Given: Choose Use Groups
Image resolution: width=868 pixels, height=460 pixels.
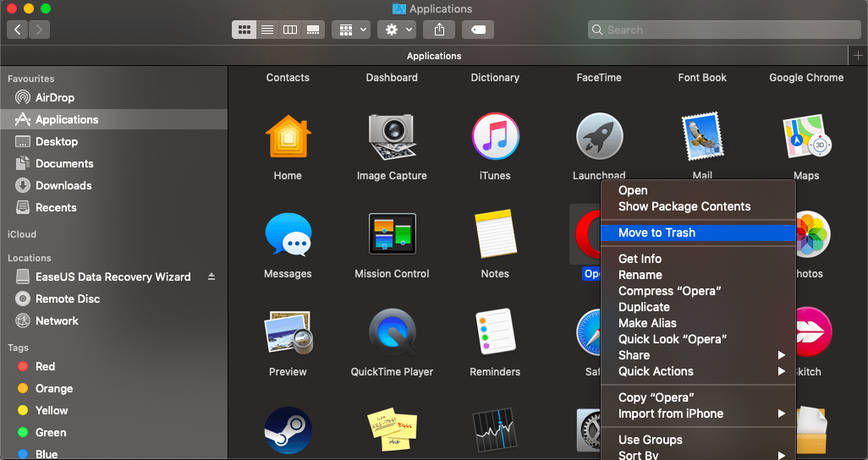Looking at the screenshot, I should pos(698,440).
